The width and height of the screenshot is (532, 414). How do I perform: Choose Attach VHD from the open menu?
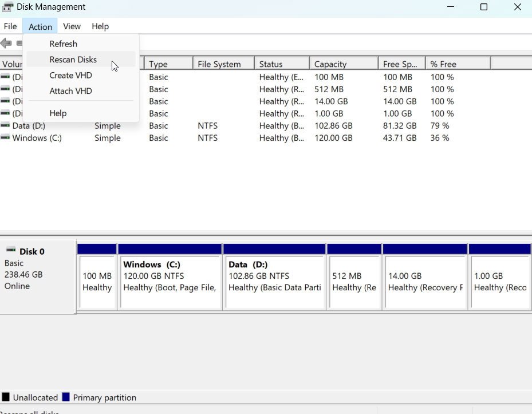[x=70, y=90]
